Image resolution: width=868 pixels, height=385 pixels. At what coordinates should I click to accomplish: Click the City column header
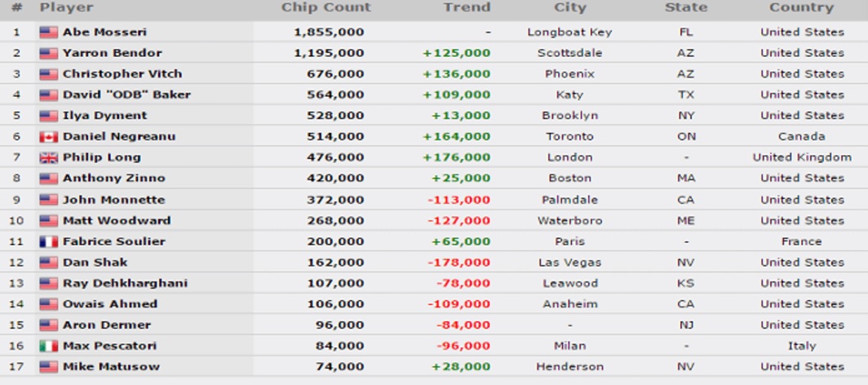point(569,7)
